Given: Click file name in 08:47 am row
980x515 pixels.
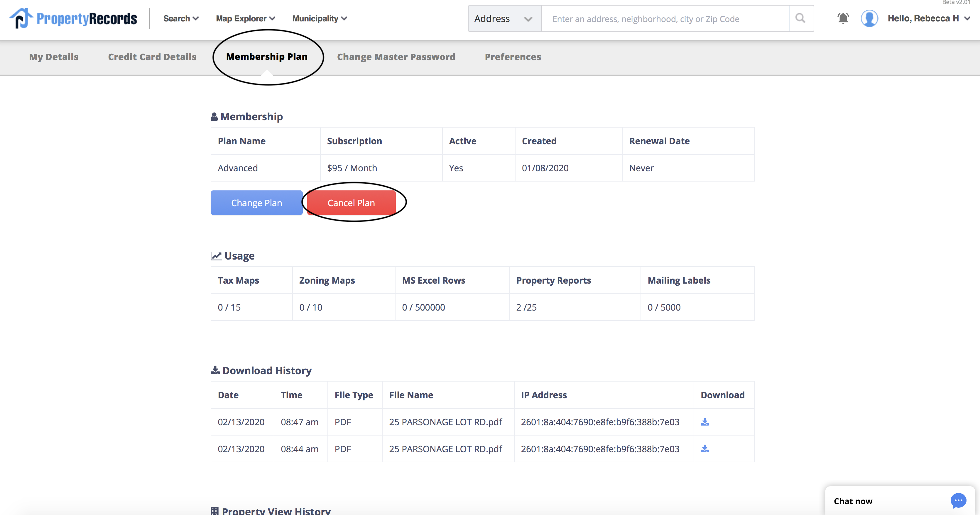Looking at the screenshot, I should 445,422.
